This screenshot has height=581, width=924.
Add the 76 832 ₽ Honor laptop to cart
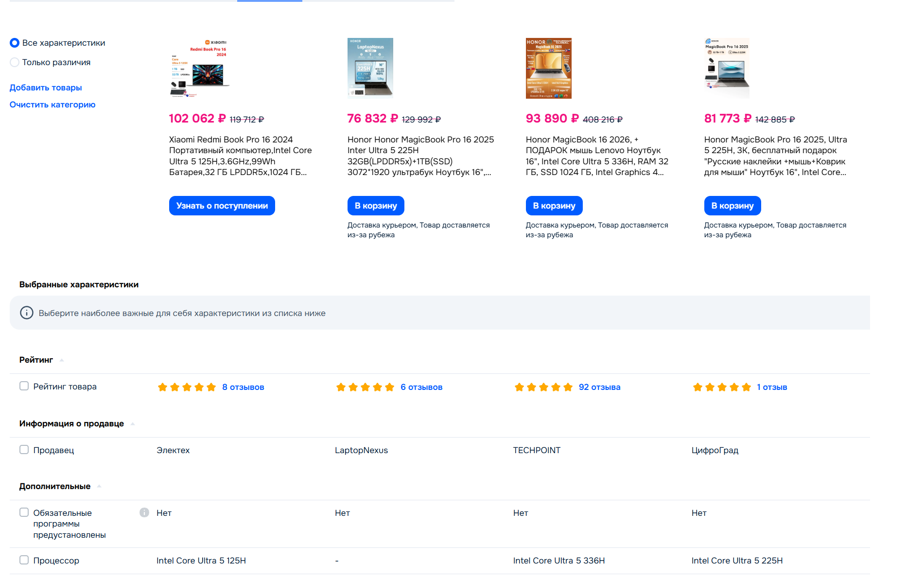pyautogui.click(x=376, y=206)
